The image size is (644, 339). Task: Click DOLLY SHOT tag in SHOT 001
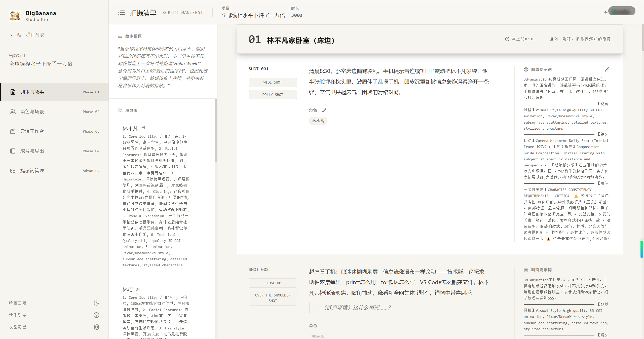tap(273, 95)
